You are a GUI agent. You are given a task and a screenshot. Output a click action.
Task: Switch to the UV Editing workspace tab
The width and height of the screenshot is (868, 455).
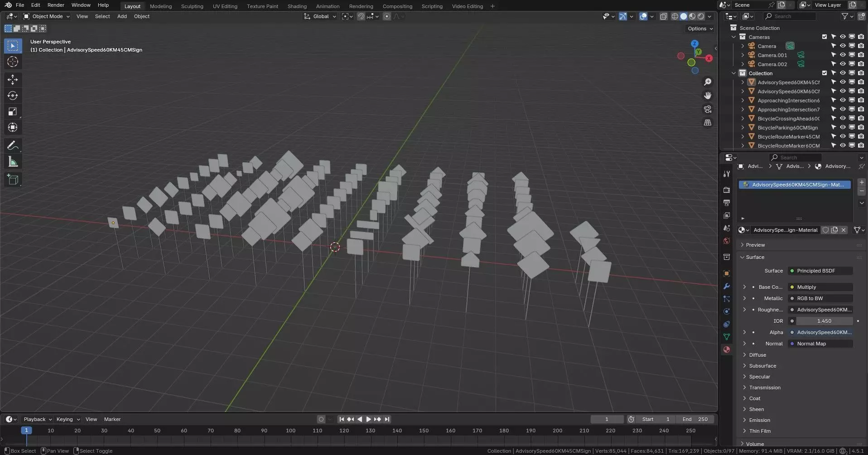[225, 6]
